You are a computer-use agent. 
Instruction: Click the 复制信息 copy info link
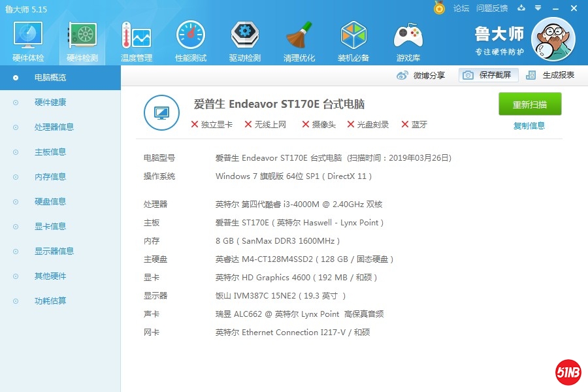[529, 125]
